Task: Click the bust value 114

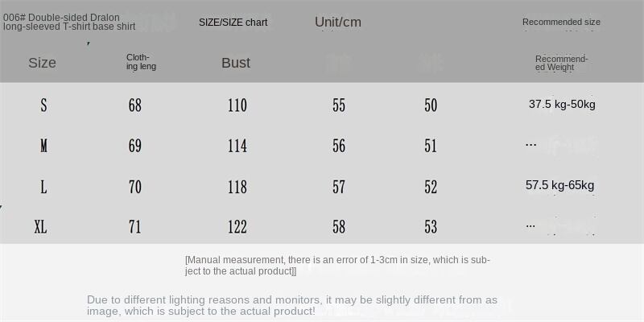Action: point(237,146)
